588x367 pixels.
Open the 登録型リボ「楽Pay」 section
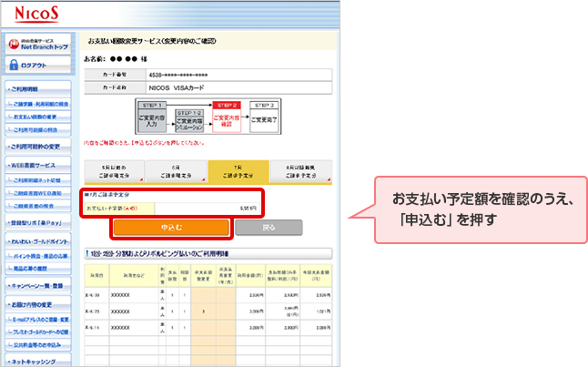click(38, 219)
